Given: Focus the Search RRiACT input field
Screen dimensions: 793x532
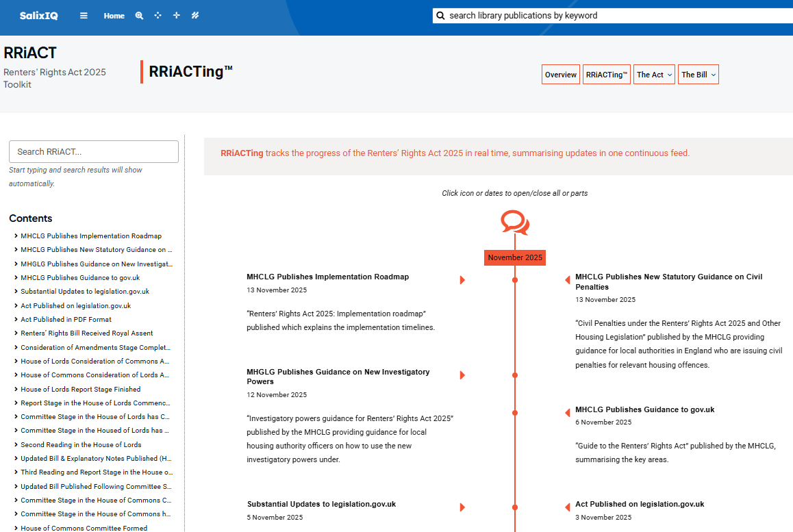Looking at the screenshot, I should tap(94, 152).
